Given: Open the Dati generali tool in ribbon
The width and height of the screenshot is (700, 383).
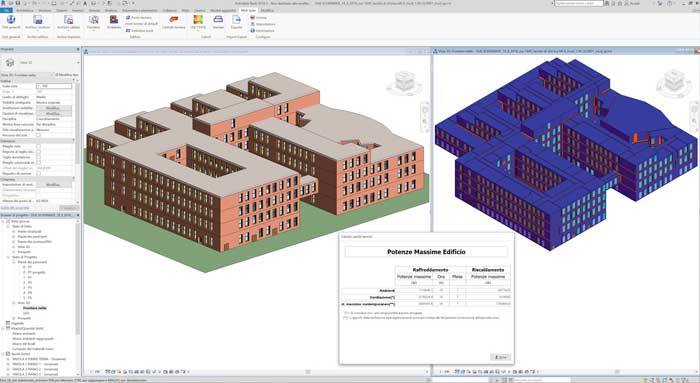Looking at the screenshot, I should (11, 22).
